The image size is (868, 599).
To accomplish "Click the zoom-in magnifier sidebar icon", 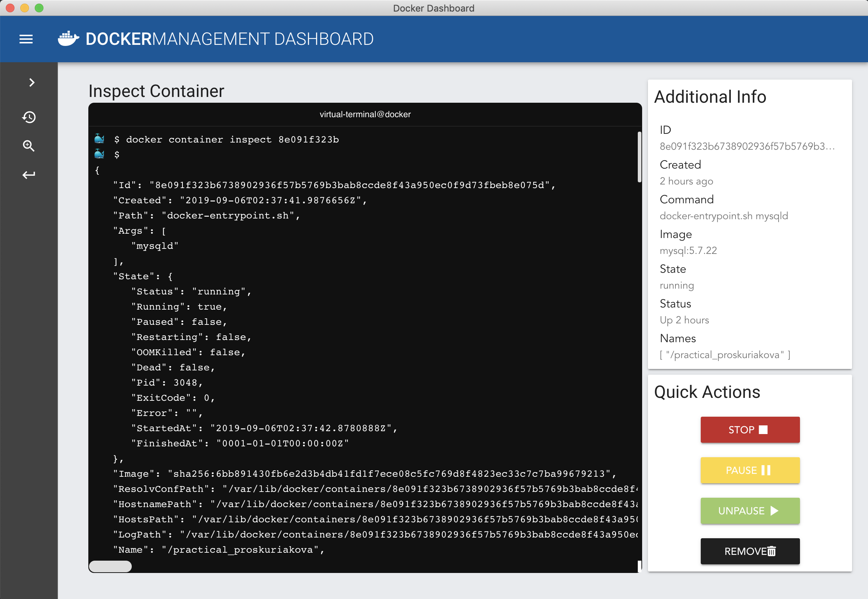I will 29,146.
